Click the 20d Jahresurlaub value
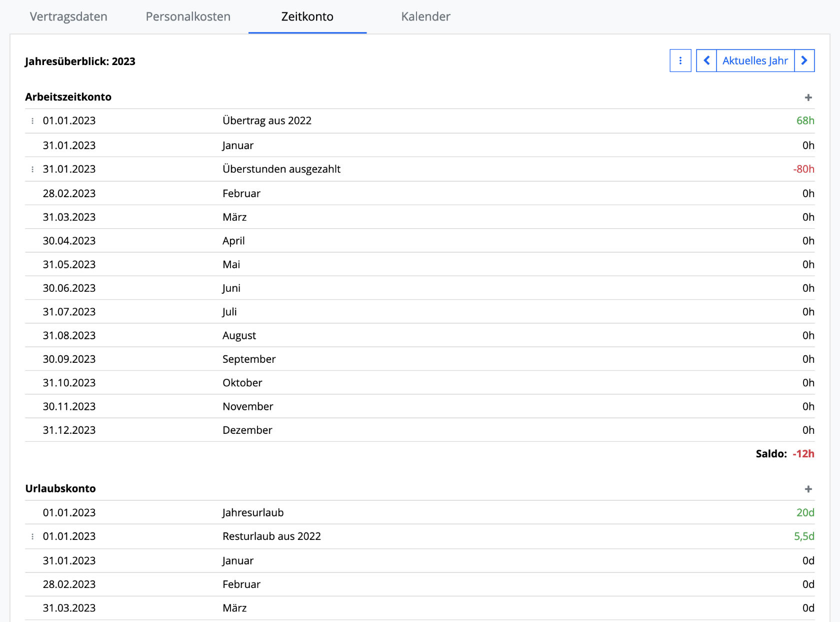840x622 pixels. click(x=805, y=513)
